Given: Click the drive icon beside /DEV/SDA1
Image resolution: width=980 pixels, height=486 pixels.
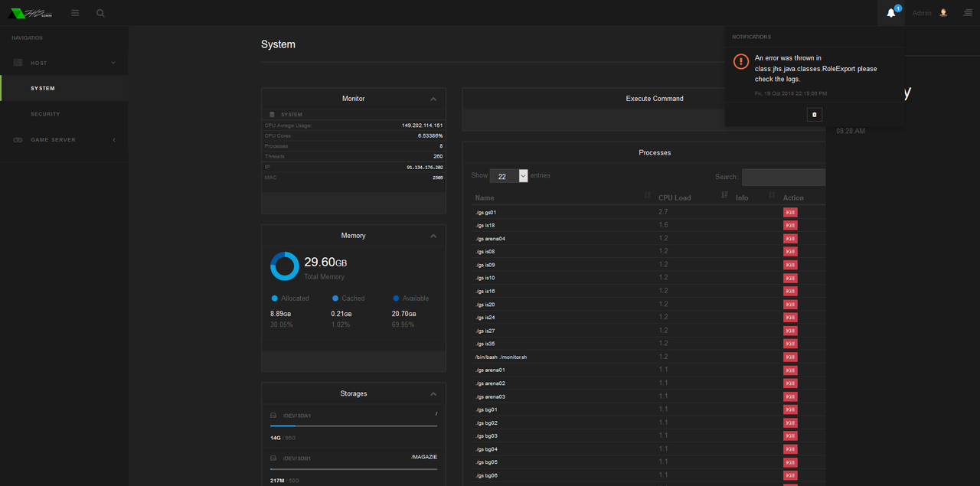Looking at the screenshot, I should (273, 416).
